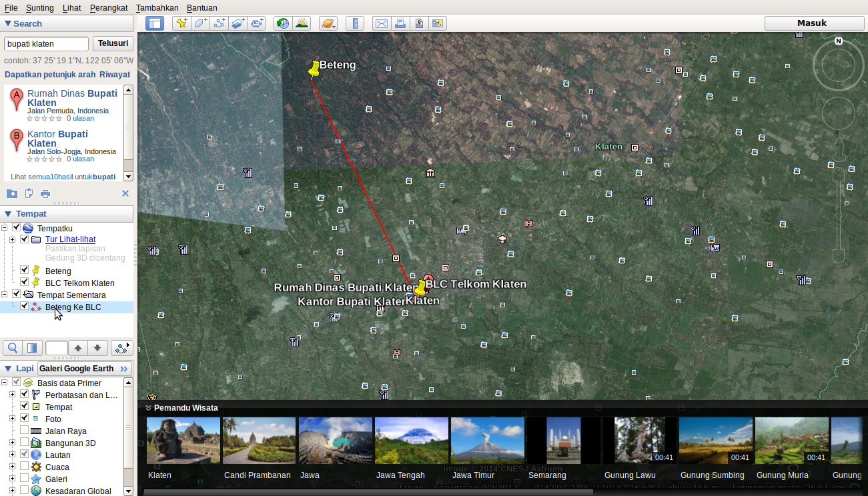Viewport: 868px width, 496px height.
Task: Select the add path tool
Action: pos(219,23)
